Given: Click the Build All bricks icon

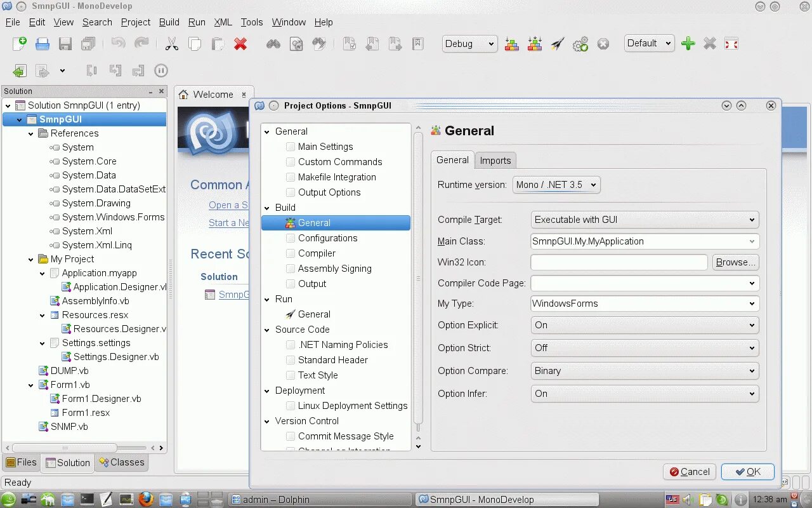Looking at the screenshot, I should click(x=512, y=44).
